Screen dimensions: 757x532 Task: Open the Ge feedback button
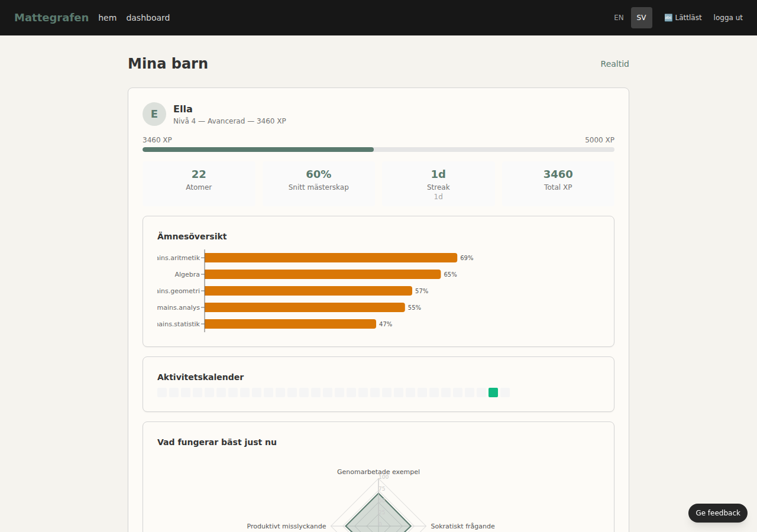[718, 513]
